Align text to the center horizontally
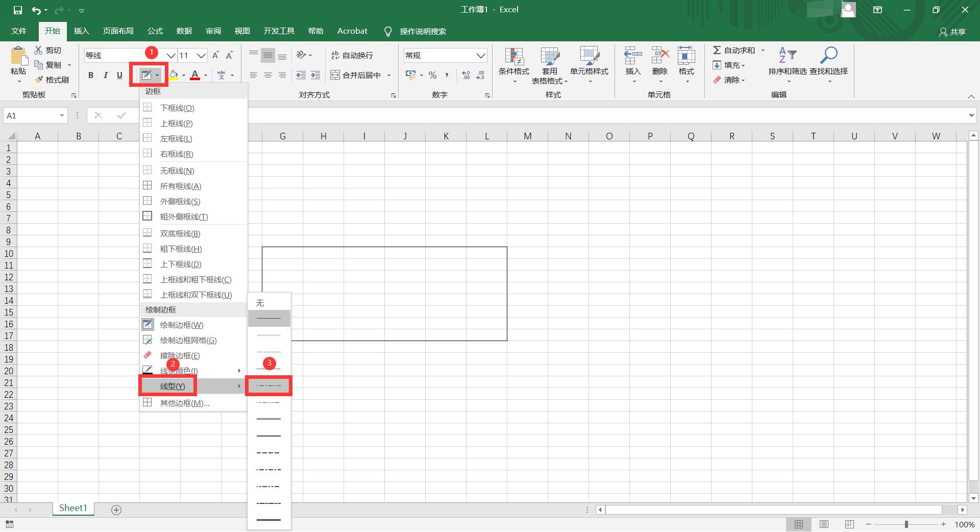 click(267, 75)
